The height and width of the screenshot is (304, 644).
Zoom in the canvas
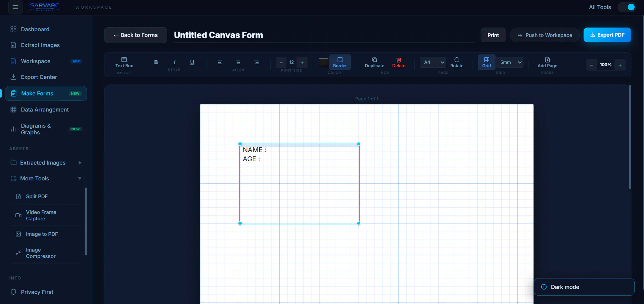point(620,65)
